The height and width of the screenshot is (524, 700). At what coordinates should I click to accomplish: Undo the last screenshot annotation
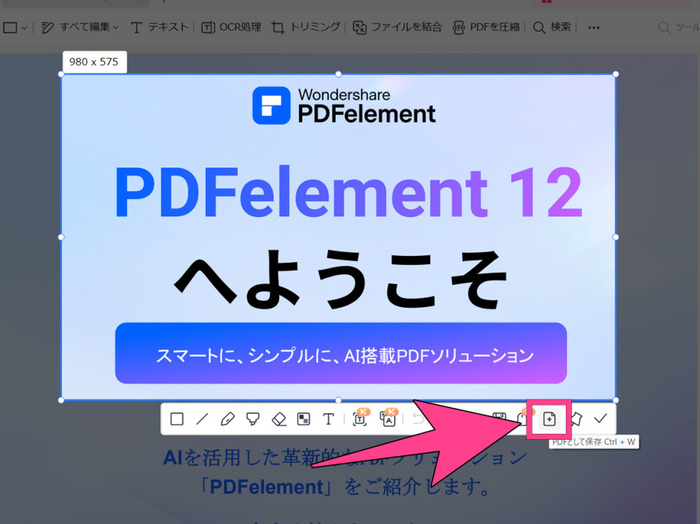pyautogui.click(x=418, y=419)
